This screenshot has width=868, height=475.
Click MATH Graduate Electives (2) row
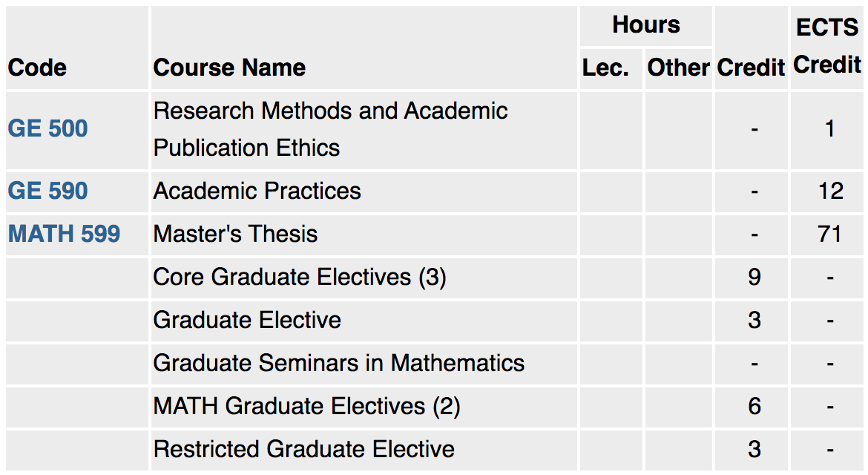pos(434,407)
